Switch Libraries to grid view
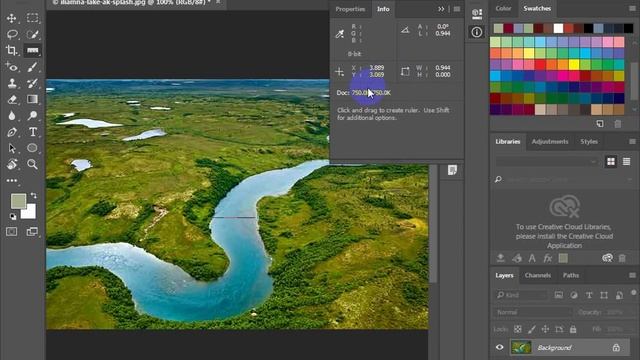Viewport: 640px width, 360px height. (611, 162)
